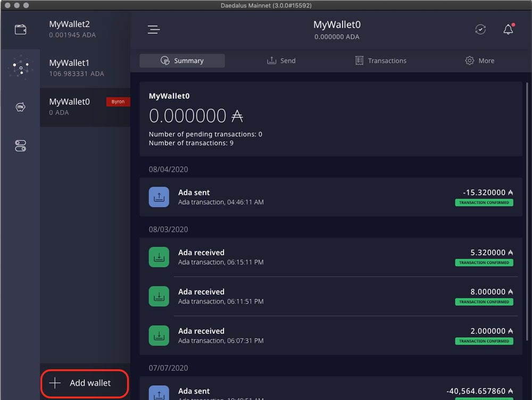Toggle the hamburger menu to collapse sidebar
532x400 pixels.
154,30
